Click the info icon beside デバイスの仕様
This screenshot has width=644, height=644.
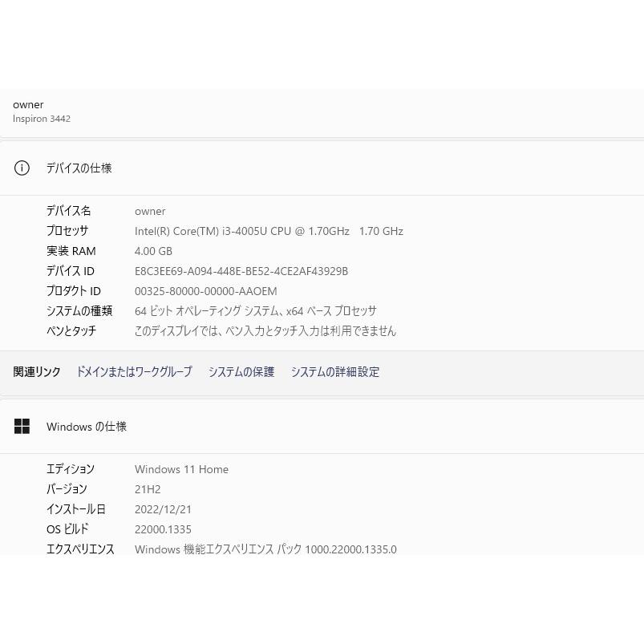coord(22,168)
